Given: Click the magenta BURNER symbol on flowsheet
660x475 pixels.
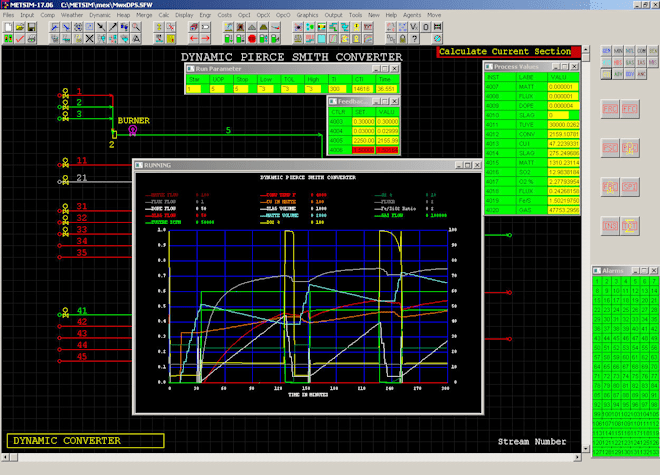Looking at the screenshot, I should point(133,130).
